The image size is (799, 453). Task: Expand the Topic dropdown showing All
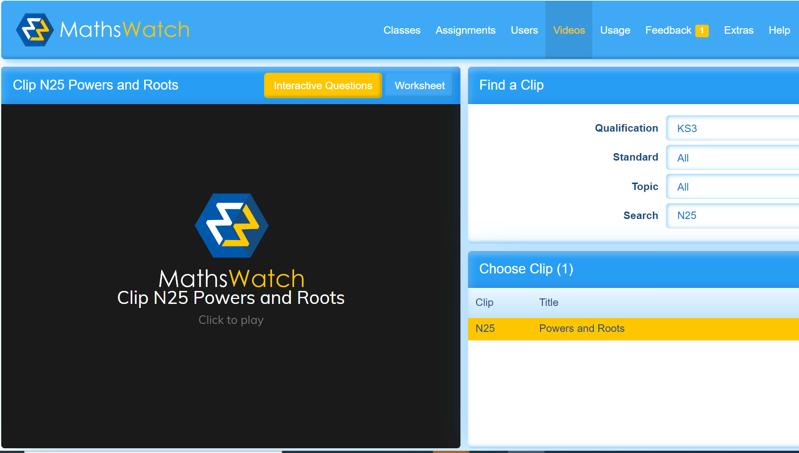(x=733, y=187)
